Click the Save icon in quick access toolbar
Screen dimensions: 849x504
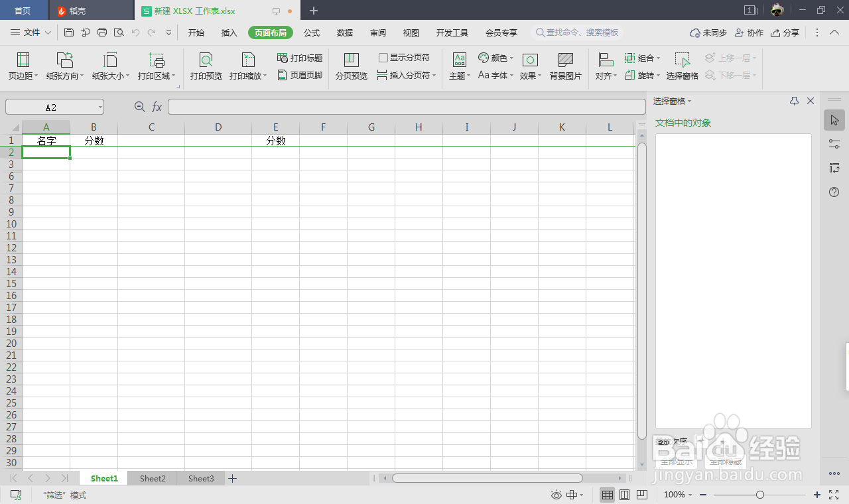click(68, 32)
